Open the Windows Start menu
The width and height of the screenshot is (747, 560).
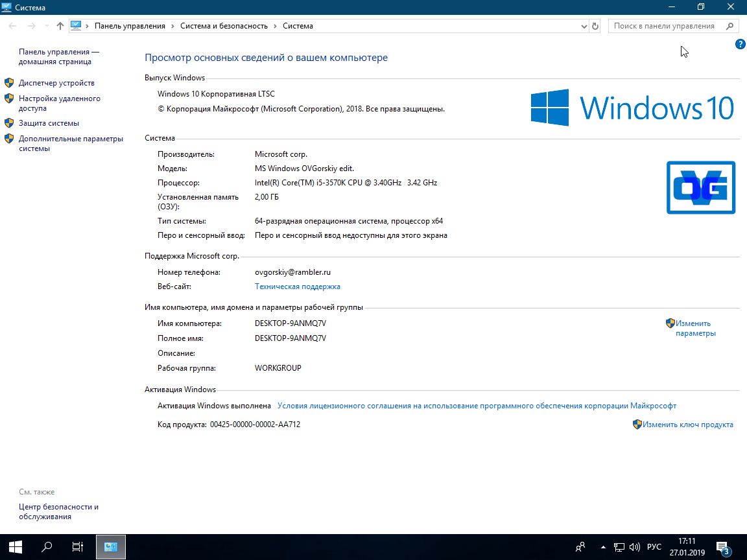click(16, 546)
